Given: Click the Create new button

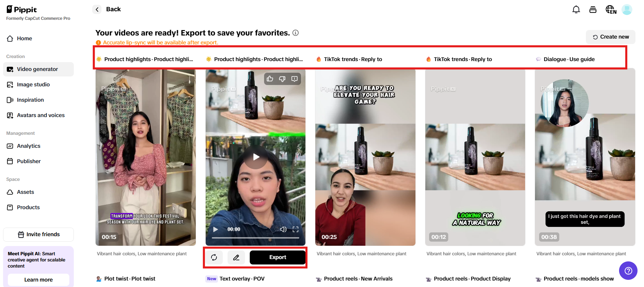Looking at the screenshot, I should tap(611, 37).
